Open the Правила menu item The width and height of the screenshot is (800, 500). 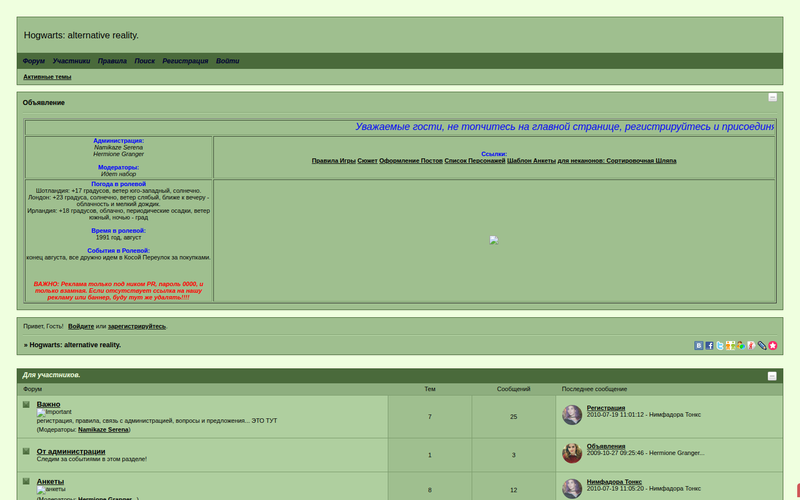pyautogui.click(x=112, y=61)
